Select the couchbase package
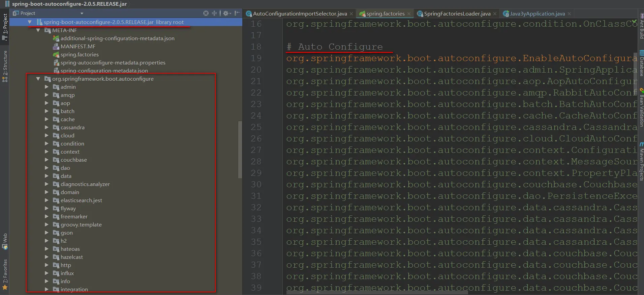Image resolution: width=644 pixels, height=295 pixels. 73,160
